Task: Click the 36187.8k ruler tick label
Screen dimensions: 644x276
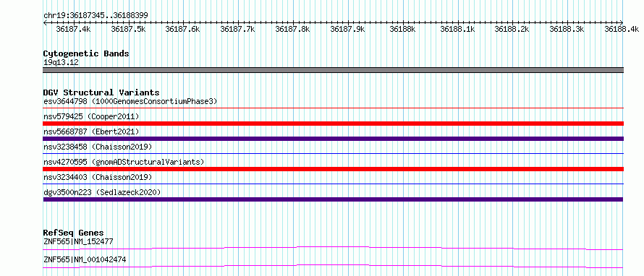Action: pyautogui.click(x=293, y=29)
